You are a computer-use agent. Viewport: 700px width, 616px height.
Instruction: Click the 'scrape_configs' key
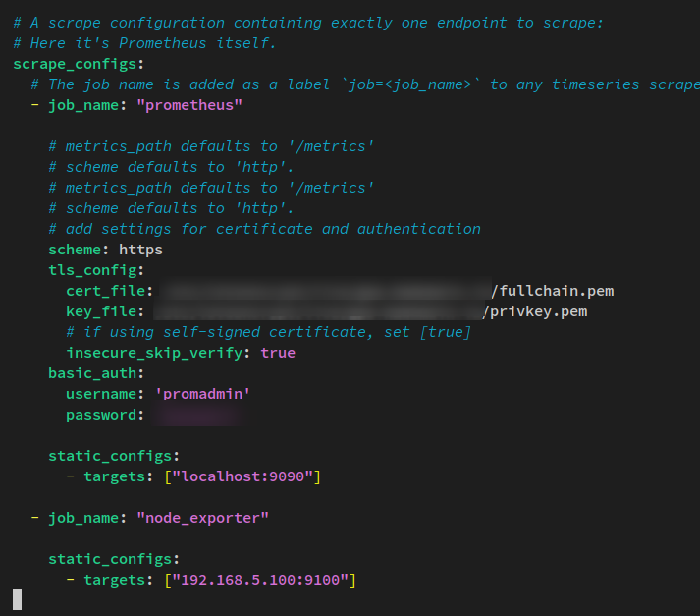pos(75,64)
